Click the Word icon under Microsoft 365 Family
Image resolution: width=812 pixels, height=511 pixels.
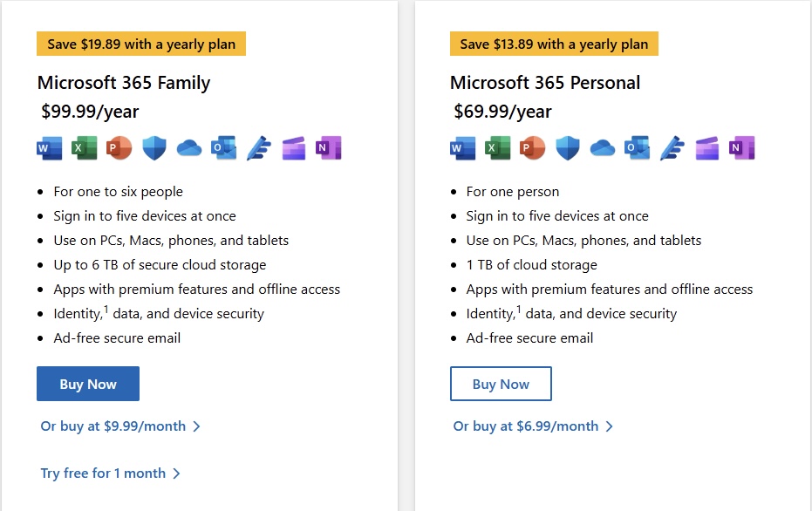pyautogui.click(x=50, y=148)
